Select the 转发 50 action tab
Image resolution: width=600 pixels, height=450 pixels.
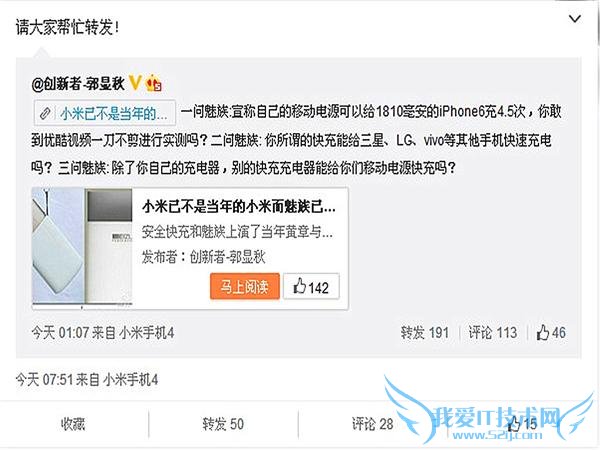pyautogui.click(x=223, y=424)
